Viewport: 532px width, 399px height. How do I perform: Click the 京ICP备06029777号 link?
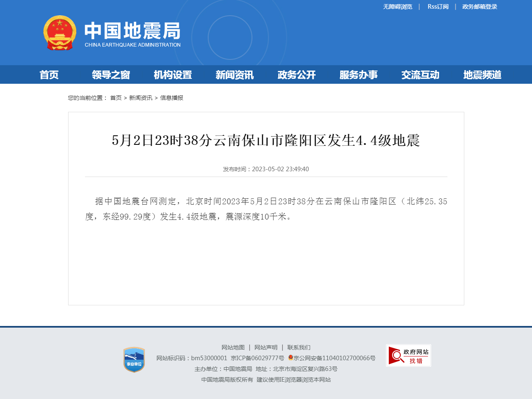(x=258, y=358)
